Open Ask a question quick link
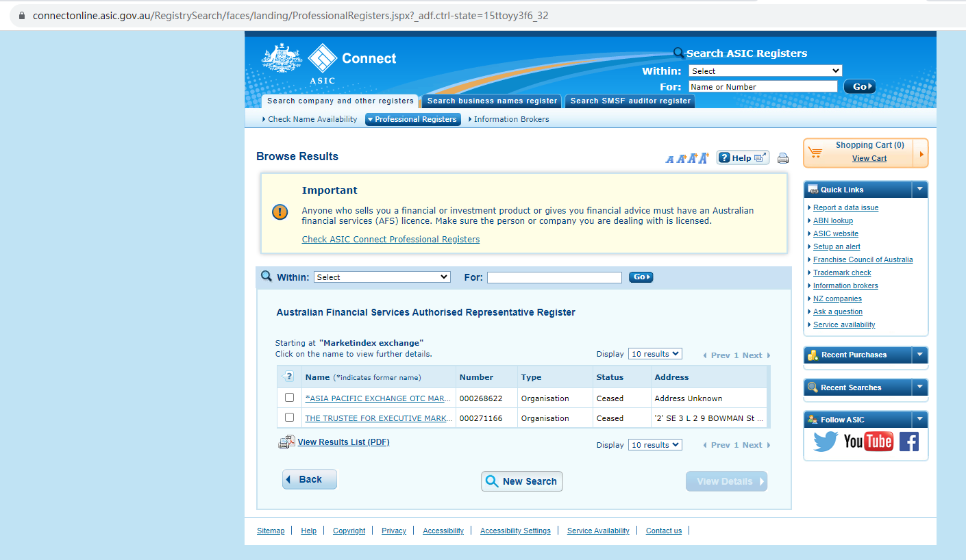Viewport: 966px width, 560px height. (x=838, y=311)
